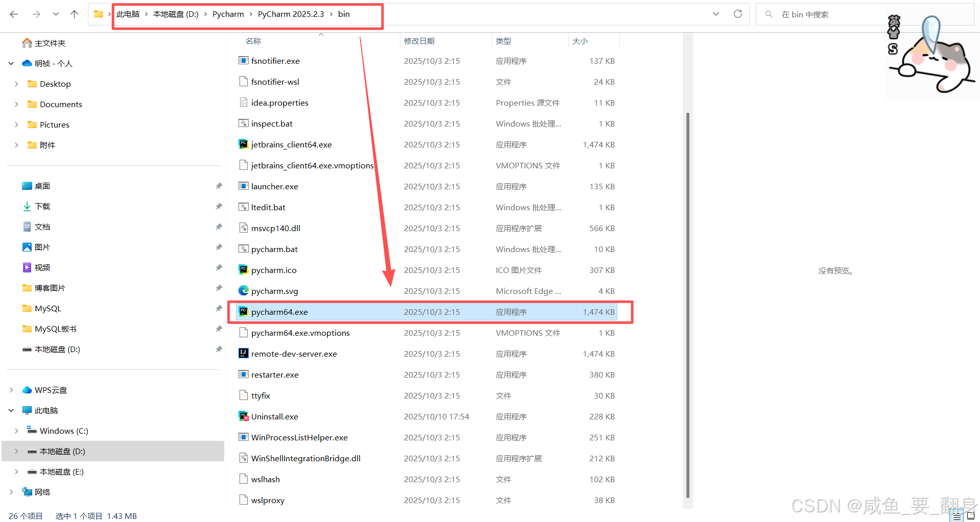Image resolution: width=980 pixels, height=522 pixels.
Task: Select pycharm64.exe.vmoptions file name
Action: [300, 333]
